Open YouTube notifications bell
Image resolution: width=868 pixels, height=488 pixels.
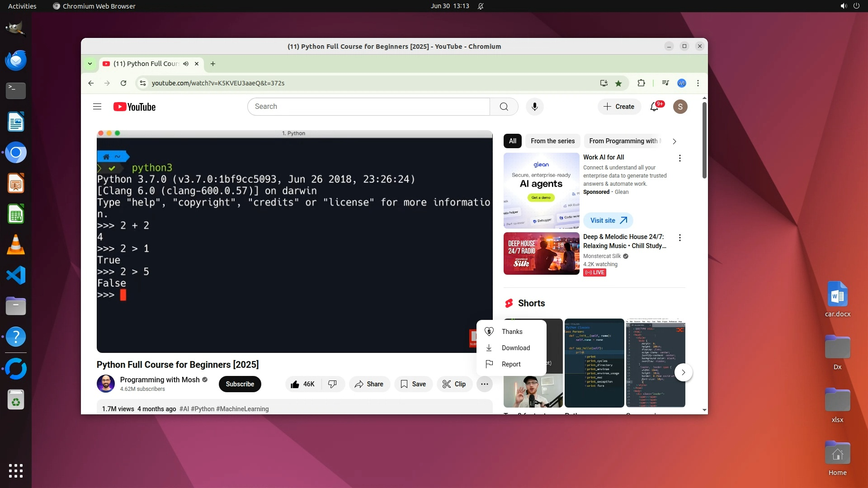pyautogui.click(x=654, y=107)
